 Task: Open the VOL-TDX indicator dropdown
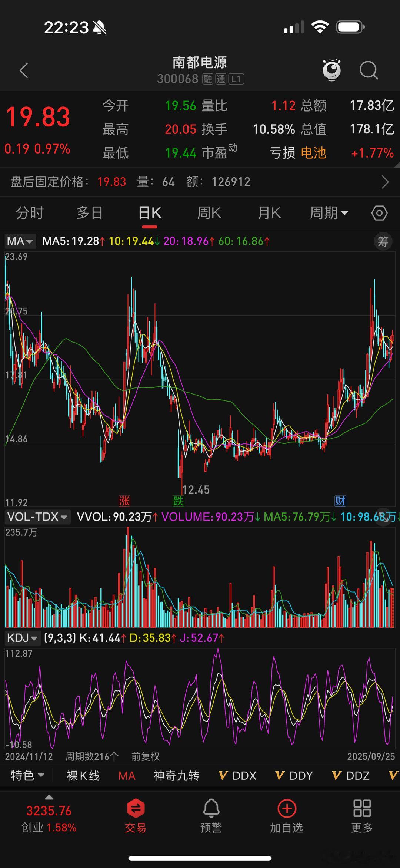click(x=37, y=517)
